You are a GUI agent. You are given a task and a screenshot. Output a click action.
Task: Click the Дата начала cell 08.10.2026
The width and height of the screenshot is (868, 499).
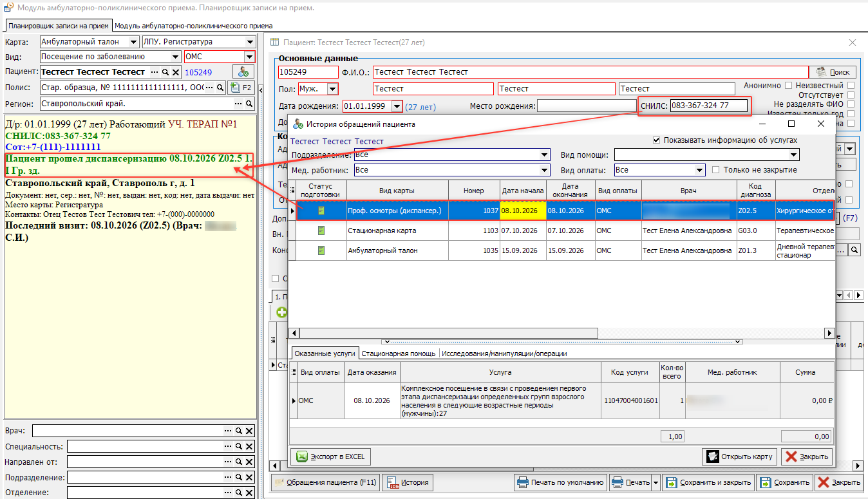(523, 211)
